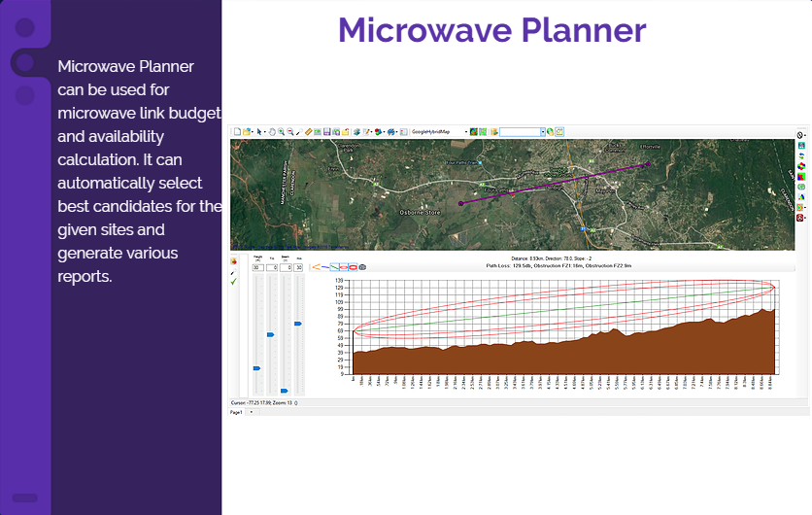The width and height of the screenshot is (812, 515).
Task: Click the Height value input box
Action: coord(258,268)
